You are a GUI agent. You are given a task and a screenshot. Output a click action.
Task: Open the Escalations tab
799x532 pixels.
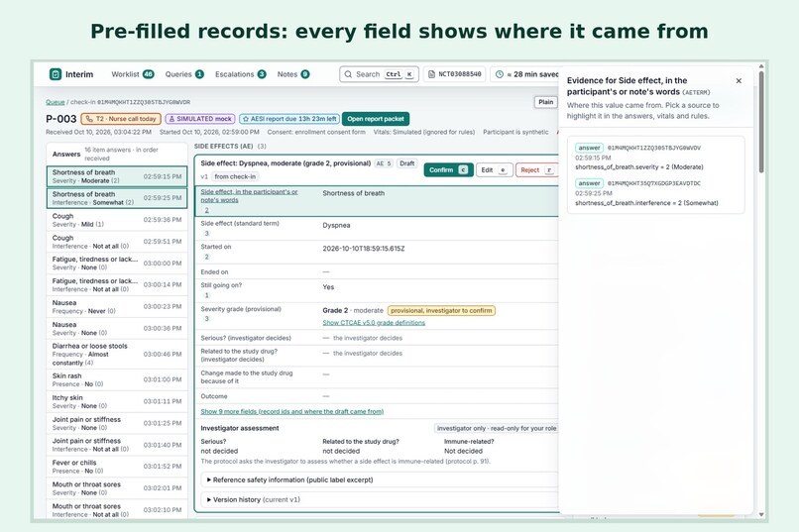pos(241,74)
